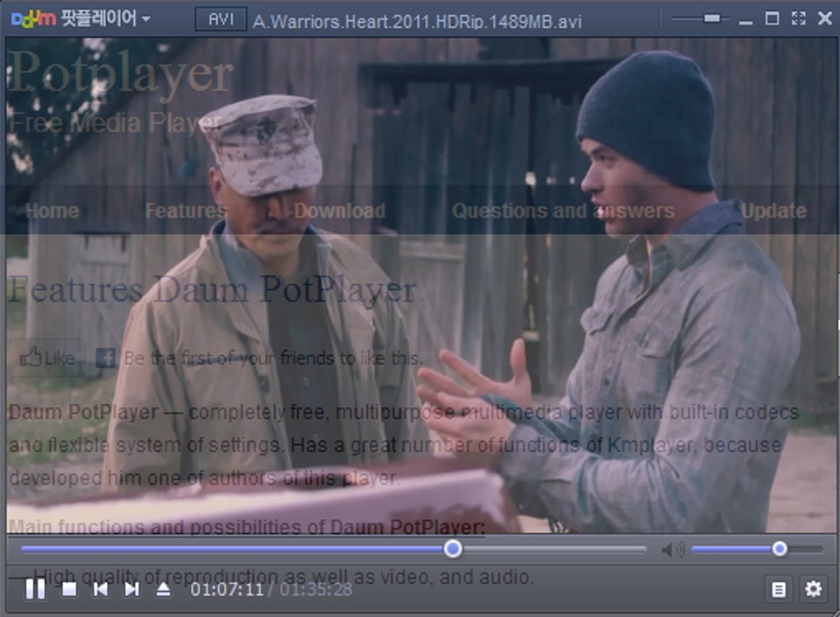
Task: Click the Facebook logo icon beside Like
Action: [105, 358]
